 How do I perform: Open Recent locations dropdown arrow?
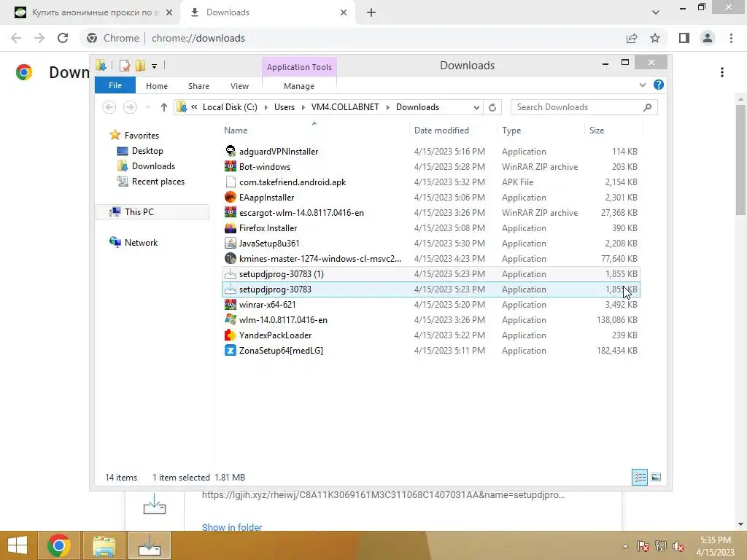147,107
